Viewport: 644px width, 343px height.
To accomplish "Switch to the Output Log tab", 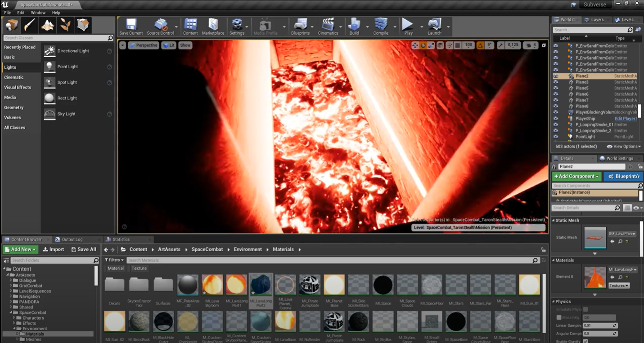I will coord(72,240).
